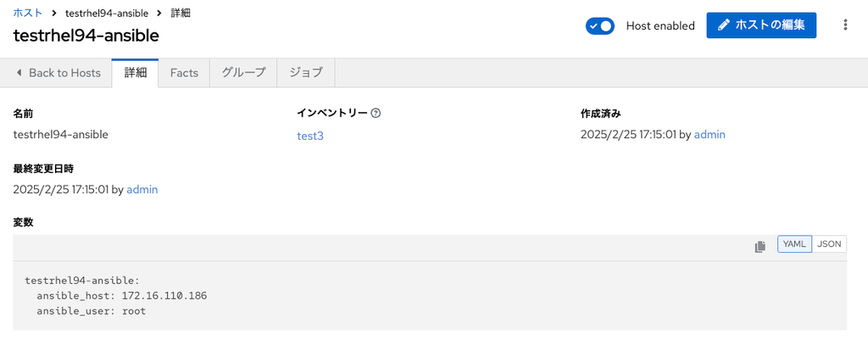Disable the Host enabled switch
868x357 pixels.
599,25
